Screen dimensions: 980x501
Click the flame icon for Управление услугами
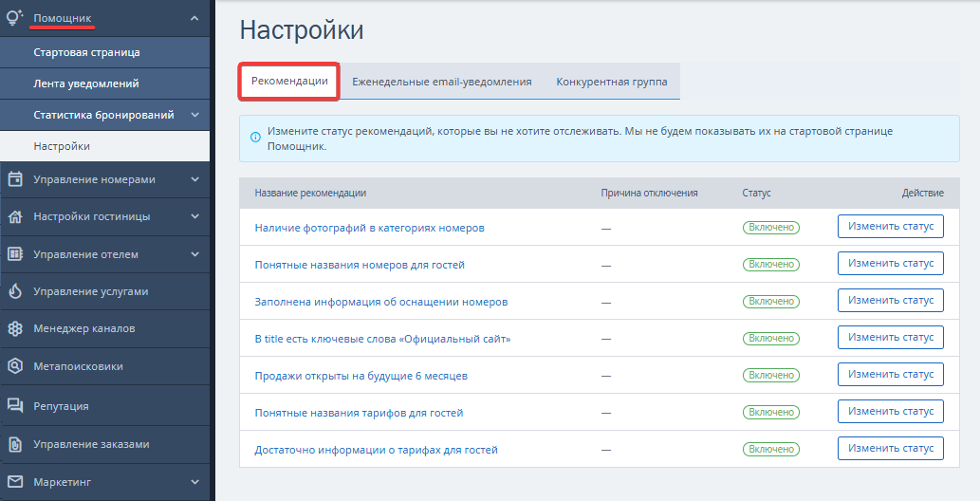tap(15, 291)
